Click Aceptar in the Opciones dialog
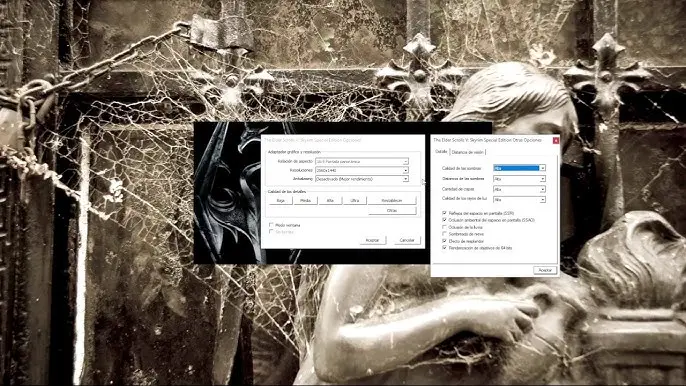The height and width of the screenshot is (386, 686). tap(372, 240)
